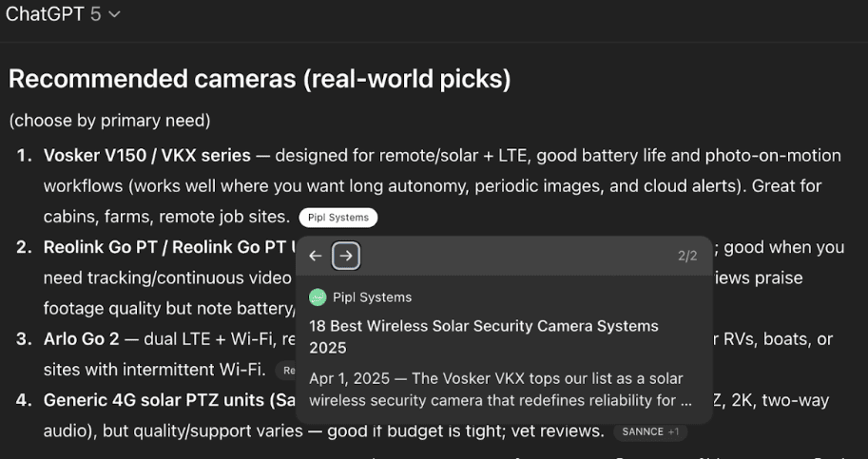Click the green Pipl Systems favicon
This screenshot has height=459, width=868.
[x=318, y=297]
